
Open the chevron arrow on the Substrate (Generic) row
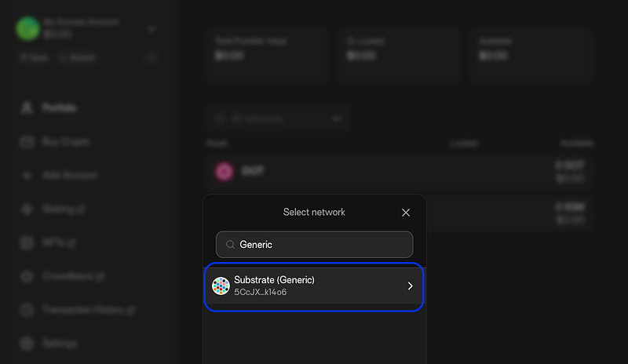click(x=410, y=286)
